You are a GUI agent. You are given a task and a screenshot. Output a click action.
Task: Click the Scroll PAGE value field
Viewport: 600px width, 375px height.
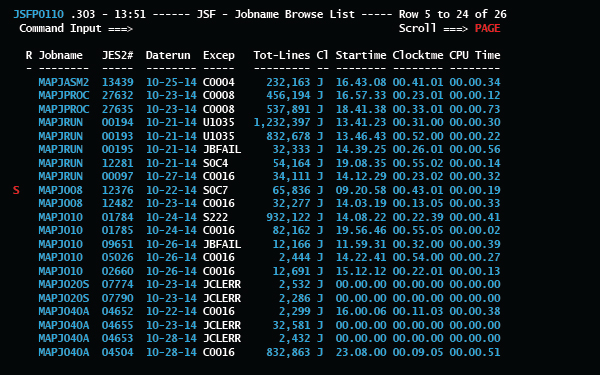tap(488, 29)
